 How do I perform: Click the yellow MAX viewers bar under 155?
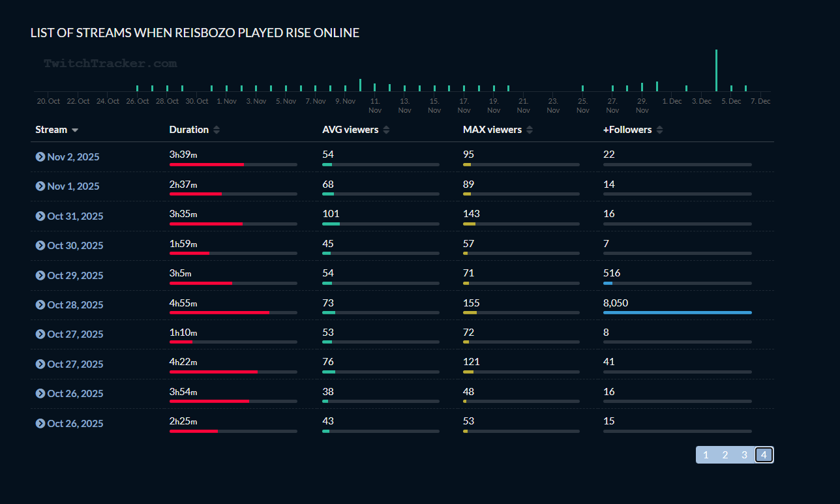point(470,312)
